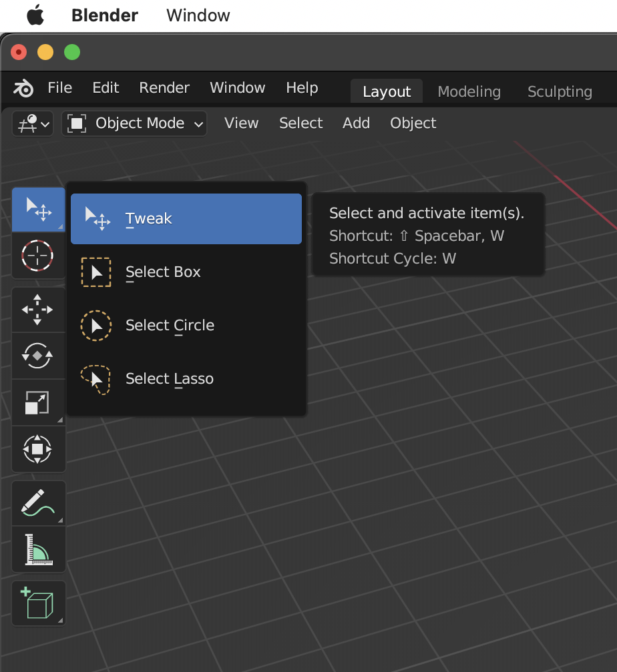Select the Move tool
The width and height of the screenshot is (617, 672).
coord(38,309)
